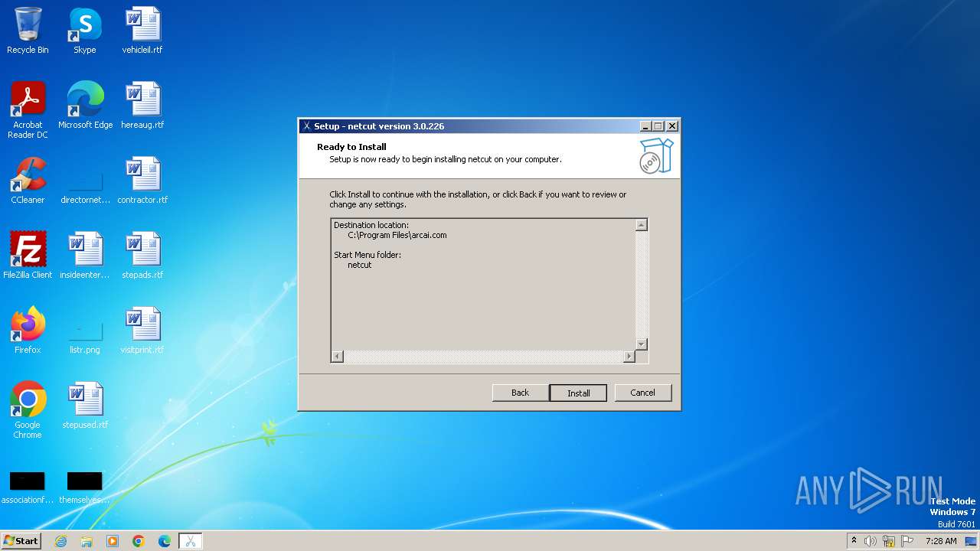Open File Explorer from taskbar
Image resolution: width=980 pixels, height=551 pixels.
pyautogui.click(x=87, y=541)
